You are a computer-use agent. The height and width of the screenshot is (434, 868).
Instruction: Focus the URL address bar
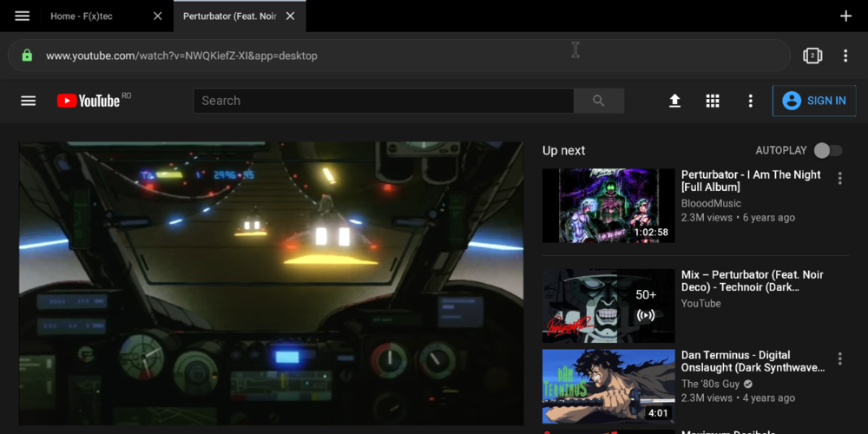(398, 56)
